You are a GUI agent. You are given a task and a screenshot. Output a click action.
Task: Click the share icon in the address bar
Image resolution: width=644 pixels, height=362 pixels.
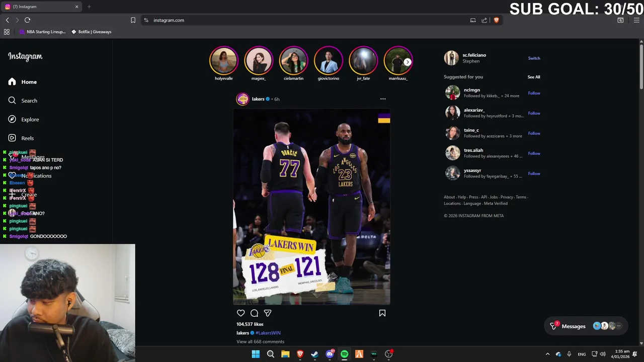tap(484, 20)
